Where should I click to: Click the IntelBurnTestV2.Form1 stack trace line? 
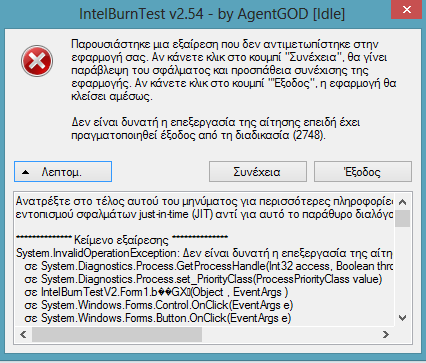[x=156, y=292]
